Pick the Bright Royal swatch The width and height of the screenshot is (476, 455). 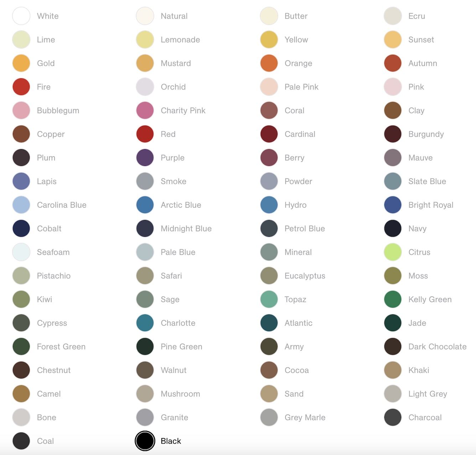[393, 205]
